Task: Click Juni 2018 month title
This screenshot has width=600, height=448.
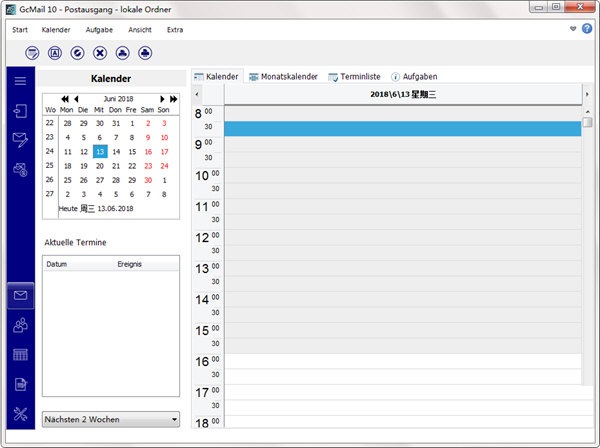Action: [119, 99]
